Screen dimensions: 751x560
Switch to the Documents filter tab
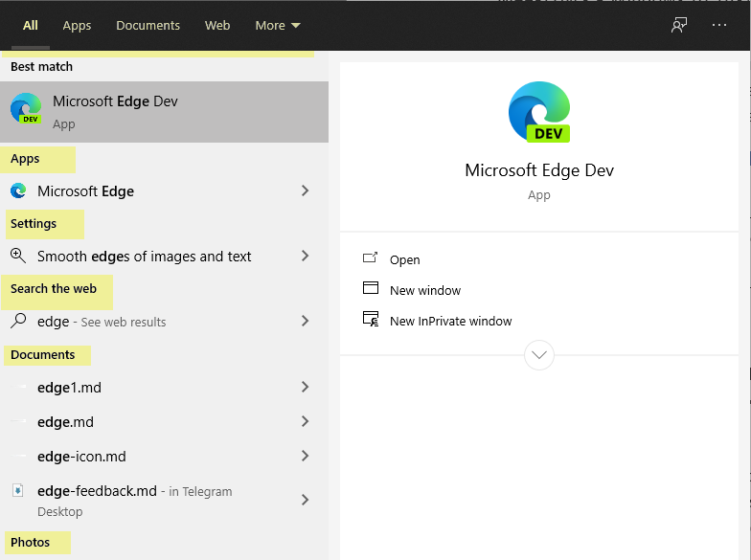pos(148,25)
